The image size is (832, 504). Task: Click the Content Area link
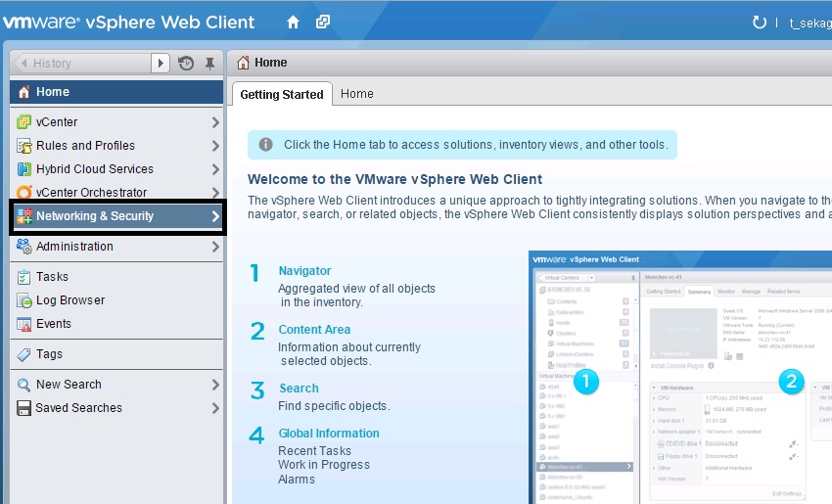[314, 330]
